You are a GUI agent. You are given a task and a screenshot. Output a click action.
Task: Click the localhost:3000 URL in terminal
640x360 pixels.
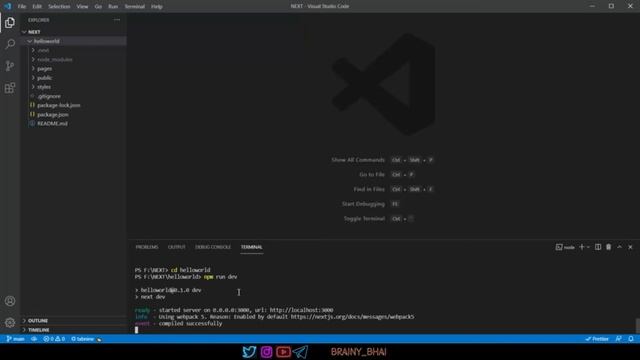coord(301,310)
